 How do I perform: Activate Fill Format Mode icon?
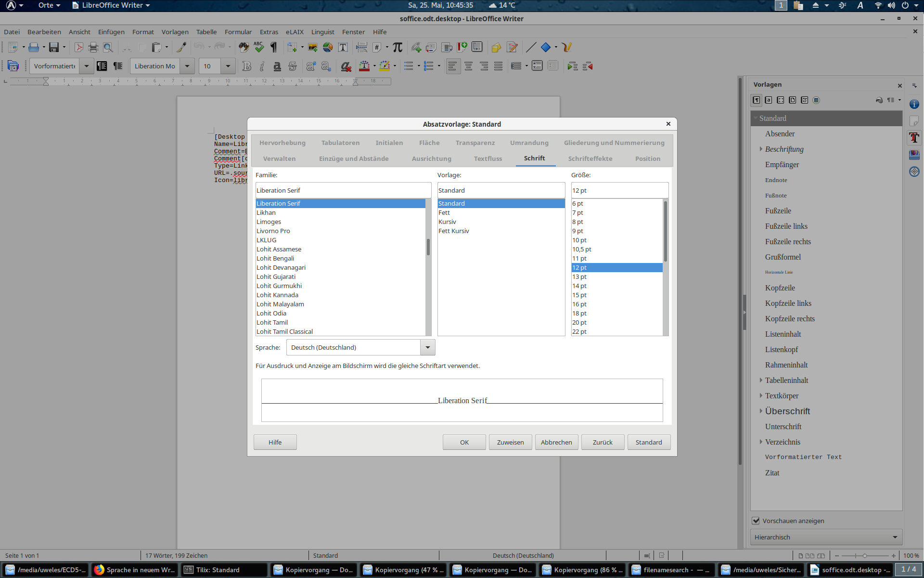coord(879,100)
